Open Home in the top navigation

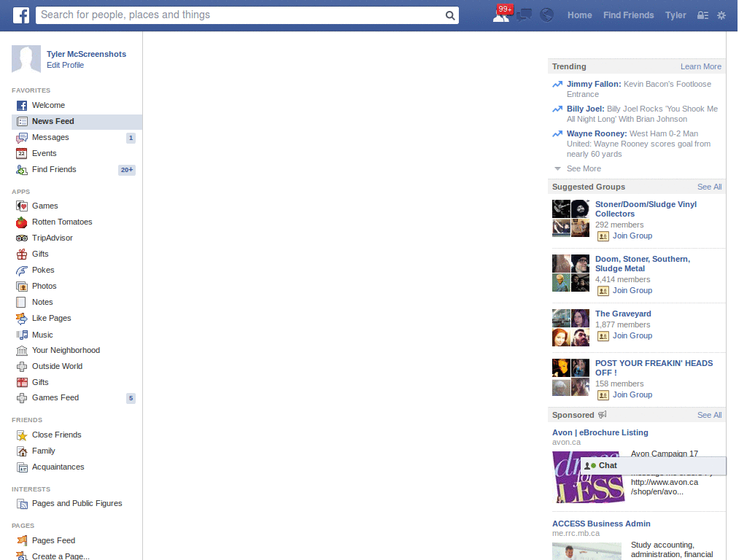click(x=579, y=15)
